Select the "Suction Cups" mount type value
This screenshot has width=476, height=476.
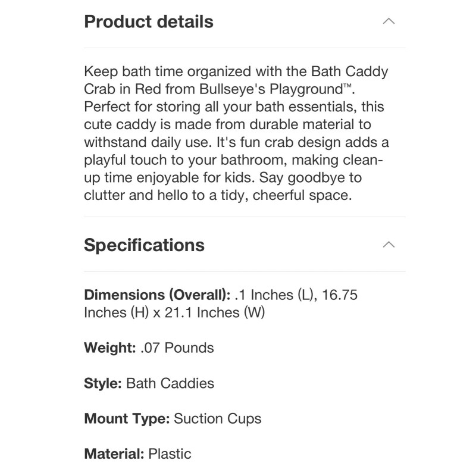[x=218, y=418]
